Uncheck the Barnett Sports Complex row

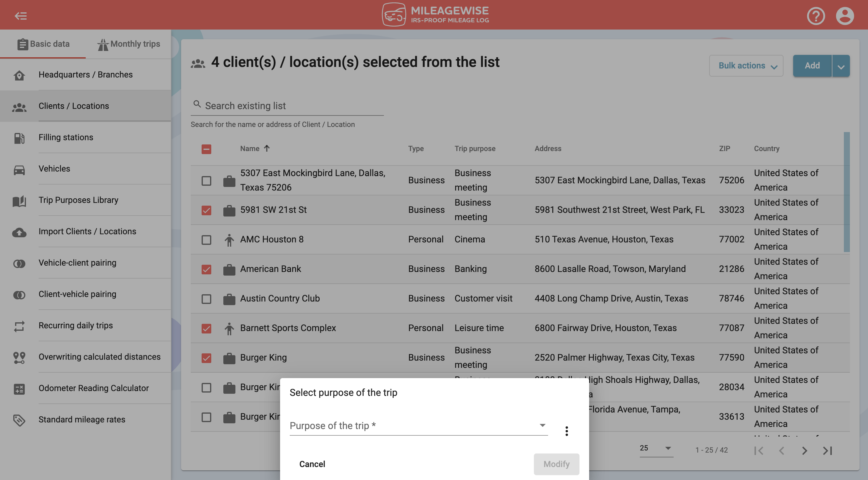click(206, 329)
